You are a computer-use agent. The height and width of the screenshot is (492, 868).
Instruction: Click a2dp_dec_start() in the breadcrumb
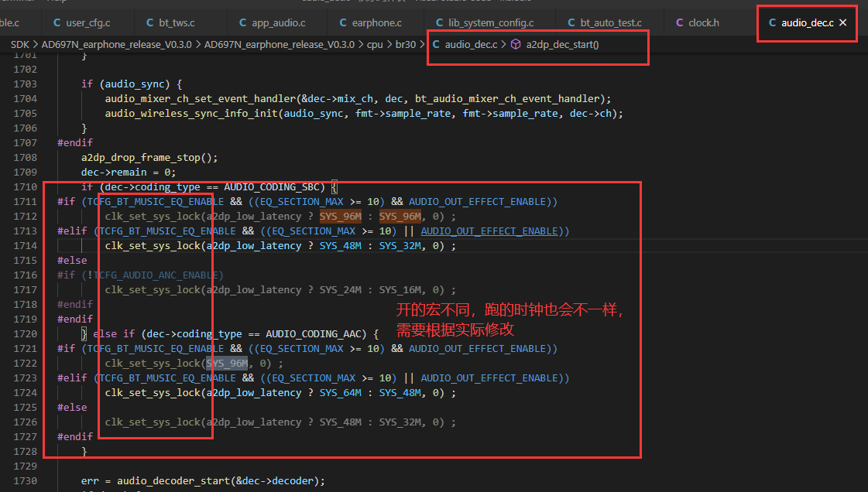click(562, 44)
